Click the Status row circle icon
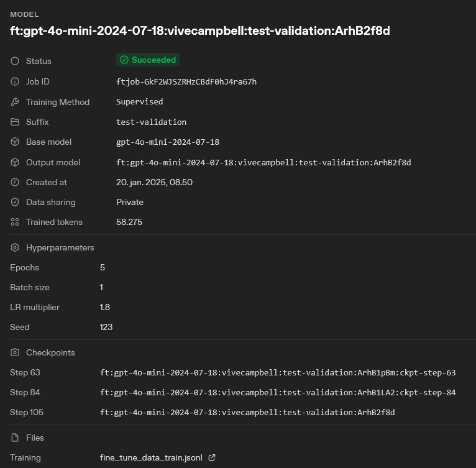This screenshot has width=476, height=468. coord(15,61)
